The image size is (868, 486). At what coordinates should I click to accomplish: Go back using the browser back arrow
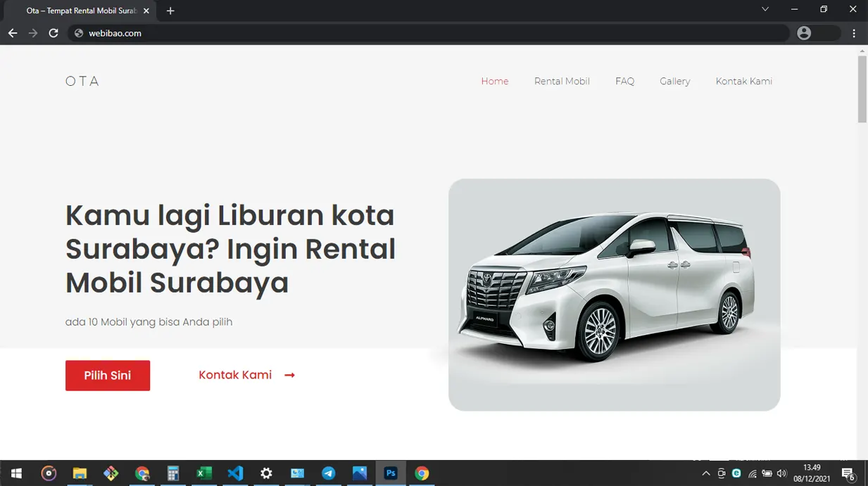[13, 33]
